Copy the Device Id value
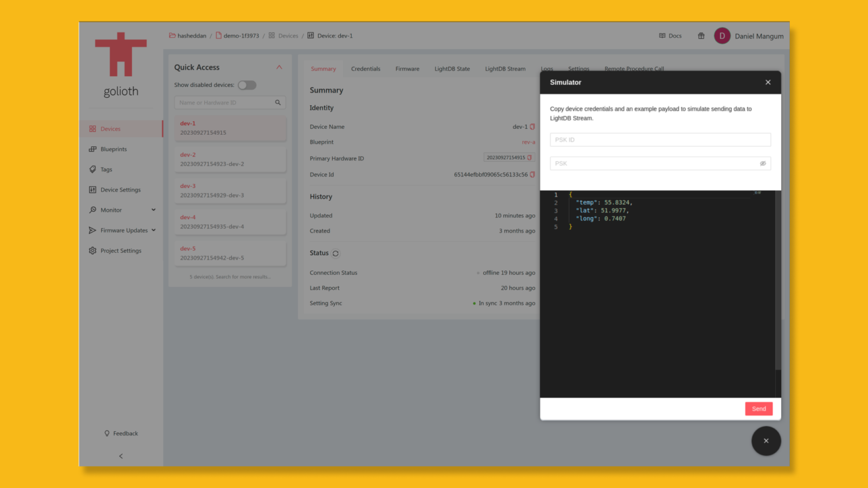Image resolution: width=868 pixels, height=488 pixels. (x=532, y=174)
